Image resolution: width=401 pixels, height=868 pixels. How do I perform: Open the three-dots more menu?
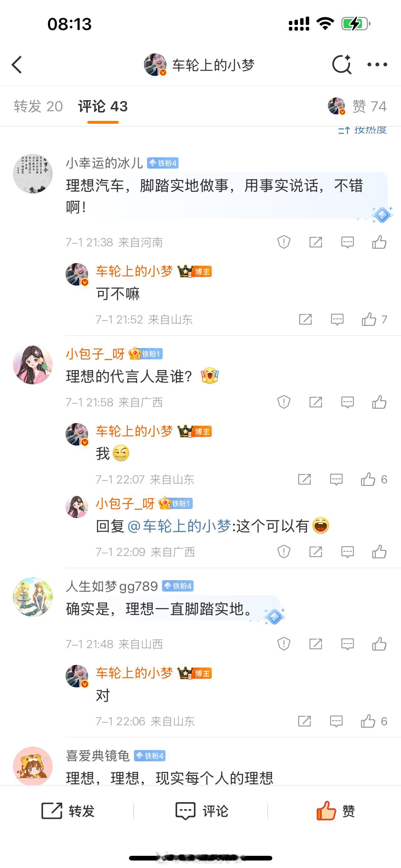tap(377, 64)
